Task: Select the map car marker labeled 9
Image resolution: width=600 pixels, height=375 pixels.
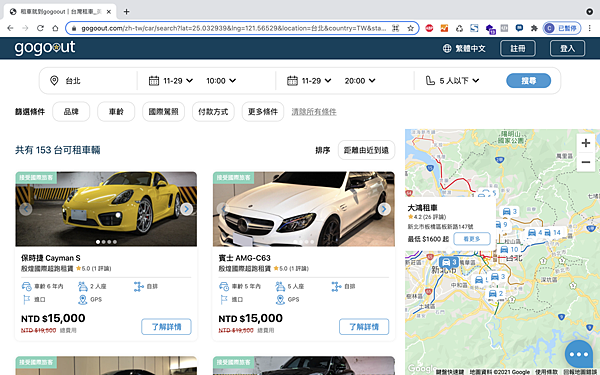Action: pos(502,225)
